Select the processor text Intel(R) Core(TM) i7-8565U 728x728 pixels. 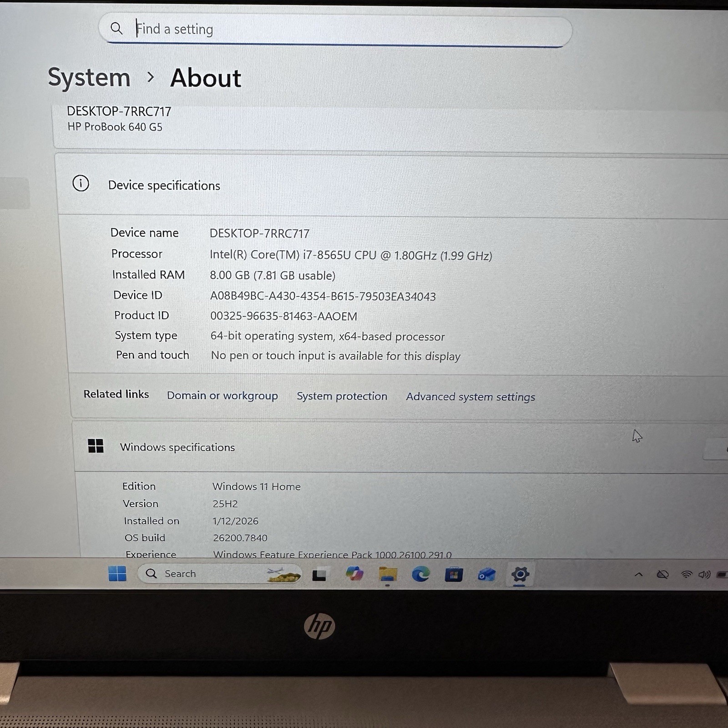point(280,255)
